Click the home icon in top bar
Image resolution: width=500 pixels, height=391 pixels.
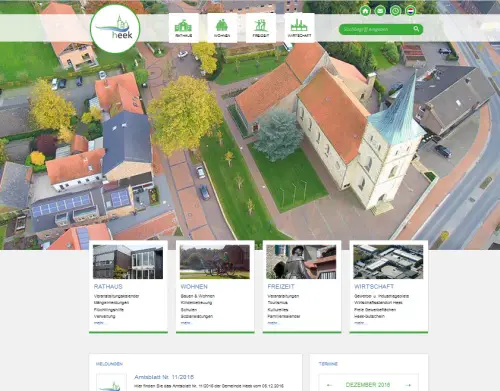click(x=365, y=11)
